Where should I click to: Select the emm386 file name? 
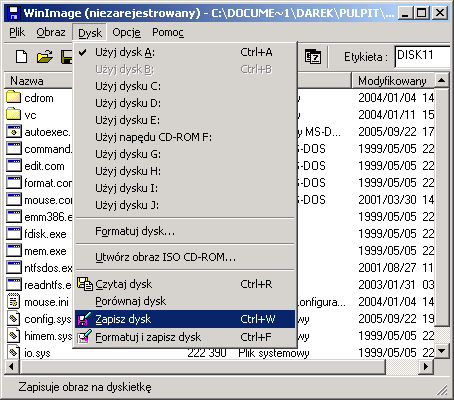click(48, 217)
